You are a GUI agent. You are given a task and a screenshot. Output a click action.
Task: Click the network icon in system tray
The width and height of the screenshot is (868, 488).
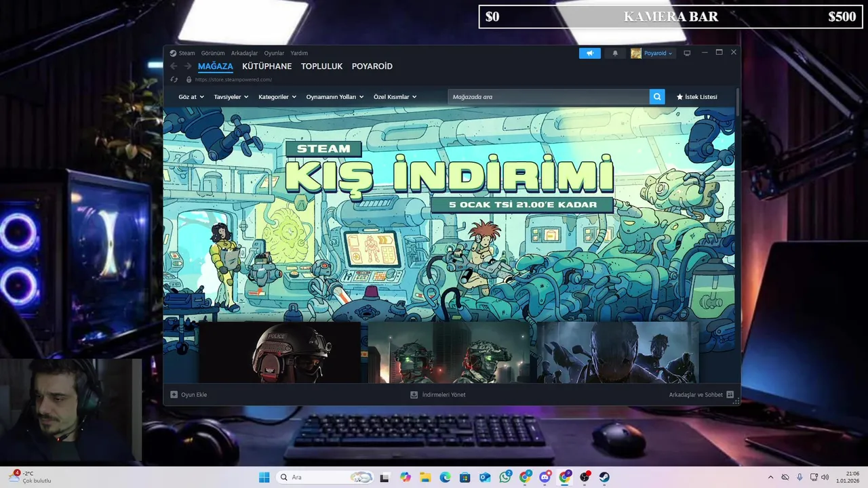[x=814, y=477]
